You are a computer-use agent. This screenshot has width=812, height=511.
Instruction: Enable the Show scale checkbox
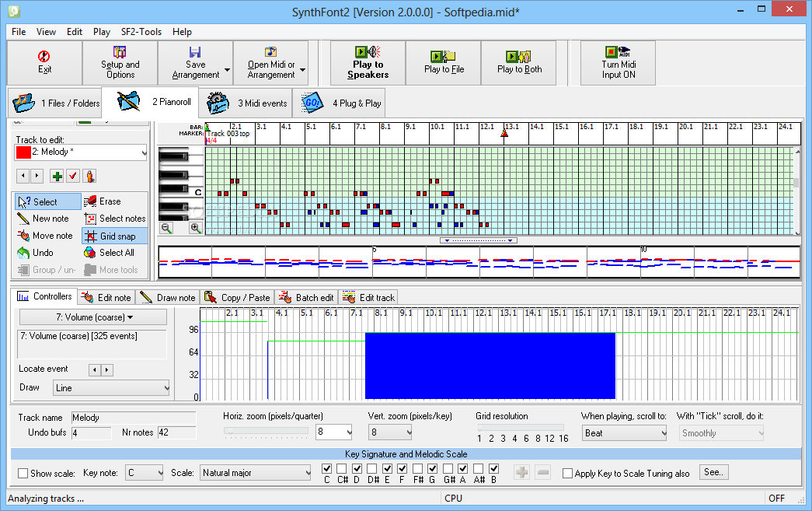pyautogui.click(x=23, y=473)
